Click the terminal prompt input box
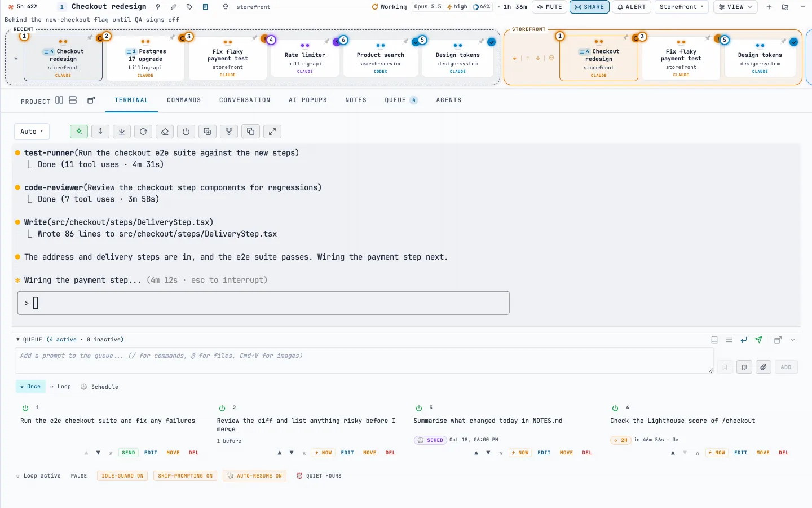This screenshot has height=508, width=812. [x=263, y=303]
